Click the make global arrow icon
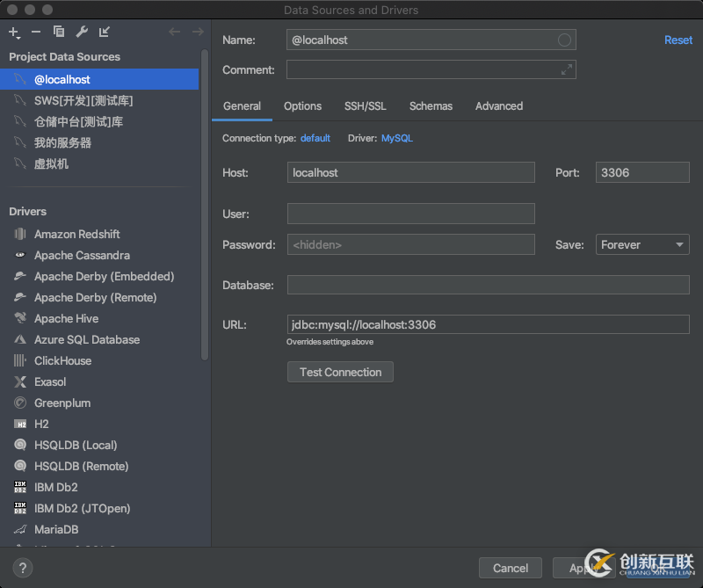The image size is (703, 588). [x=104, y=32]
